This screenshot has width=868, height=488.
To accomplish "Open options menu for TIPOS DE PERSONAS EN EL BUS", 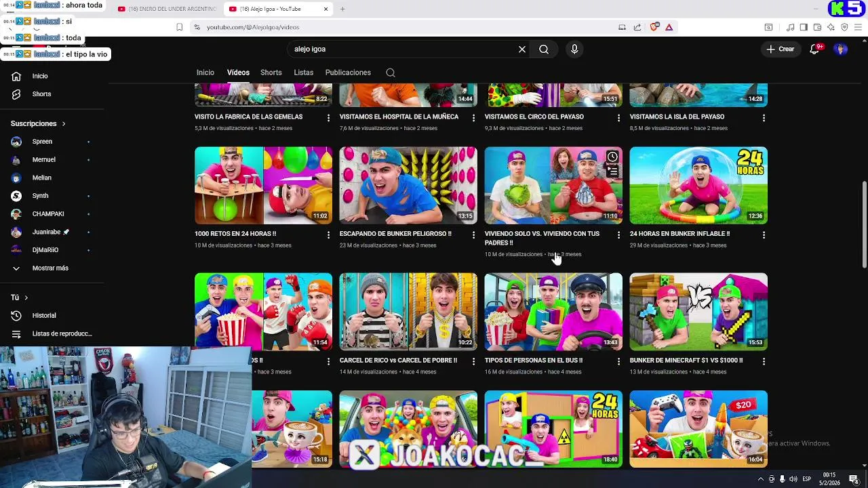I will tap(618, 362).
